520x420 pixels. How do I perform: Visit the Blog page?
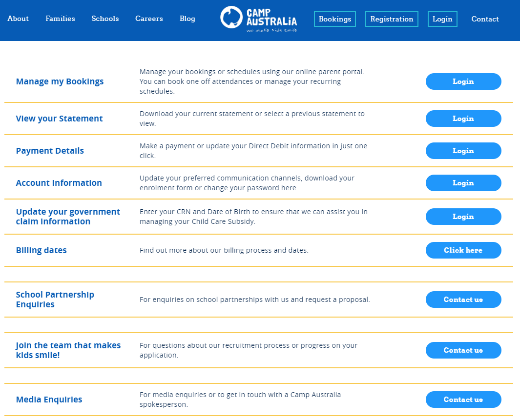[x=187, y=19]
